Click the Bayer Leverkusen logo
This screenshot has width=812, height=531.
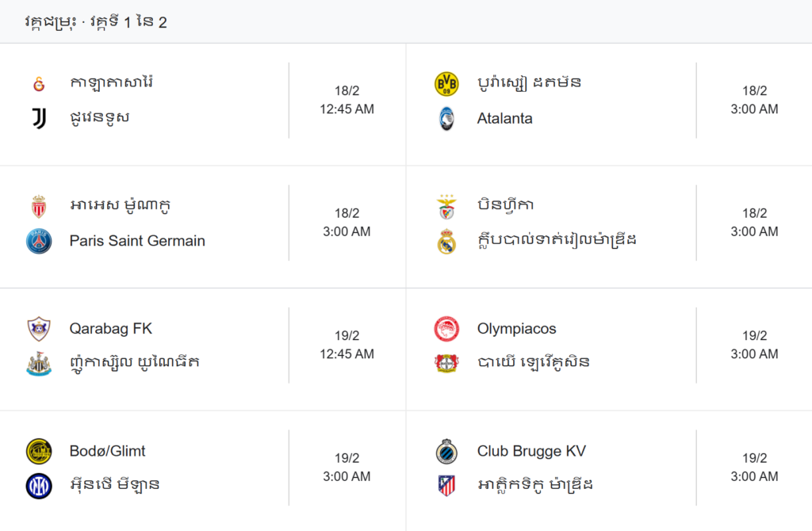point(446,364)
